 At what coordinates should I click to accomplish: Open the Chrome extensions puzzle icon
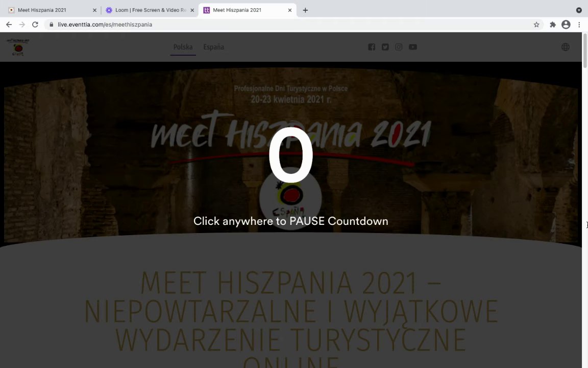pos(553,25)
